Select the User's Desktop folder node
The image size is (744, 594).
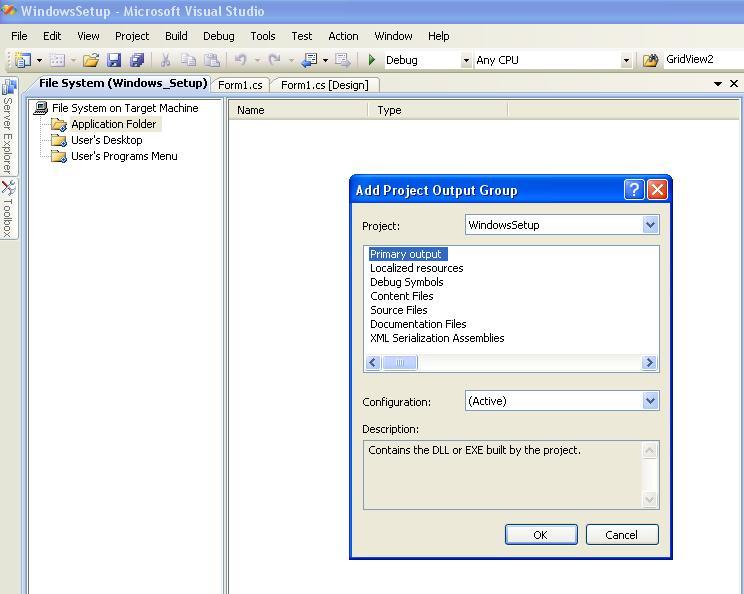coord(107,140)
